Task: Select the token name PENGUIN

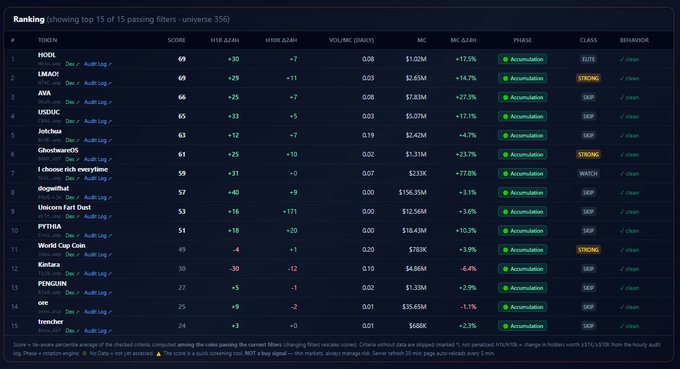Action: [52, 284]
